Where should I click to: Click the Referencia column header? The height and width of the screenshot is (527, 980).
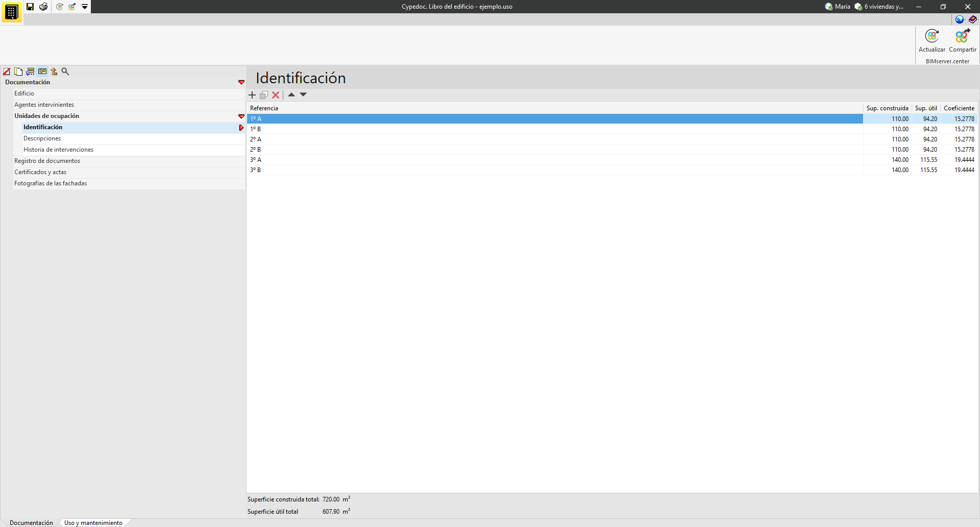coord(555,108)
